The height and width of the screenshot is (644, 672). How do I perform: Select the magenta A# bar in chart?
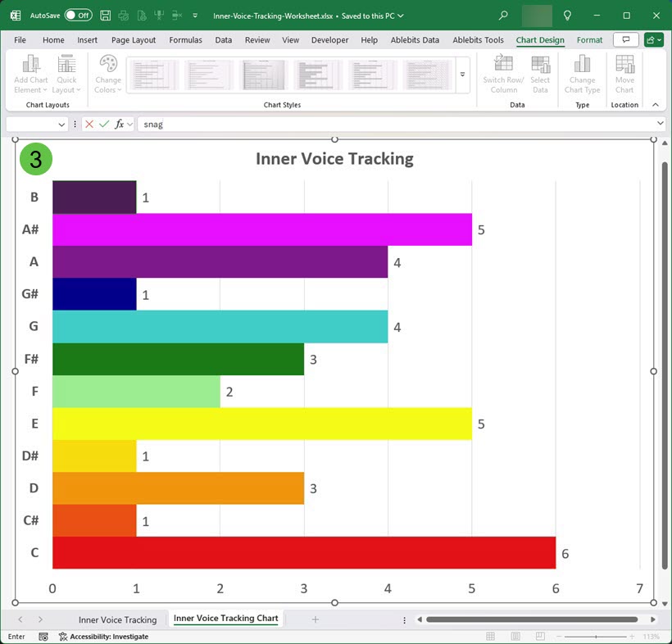(x=261, y=229)
